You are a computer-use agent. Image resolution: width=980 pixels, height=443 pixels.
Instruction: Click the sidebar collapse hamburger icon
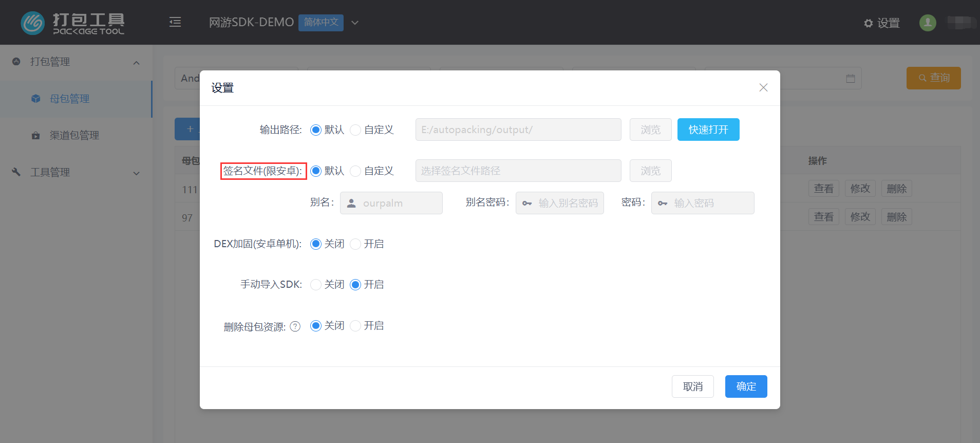[175, 22]
